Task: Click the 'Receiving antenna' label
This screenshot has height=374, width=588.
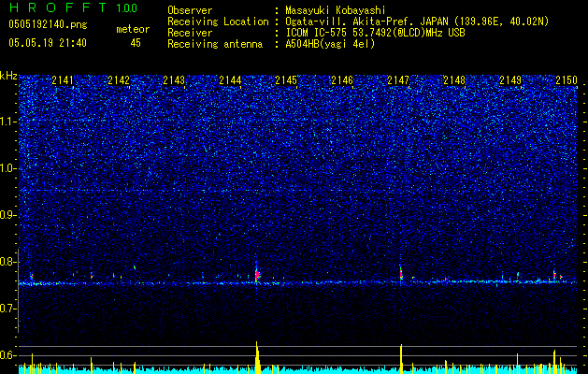Action: (x=215, y=44)
